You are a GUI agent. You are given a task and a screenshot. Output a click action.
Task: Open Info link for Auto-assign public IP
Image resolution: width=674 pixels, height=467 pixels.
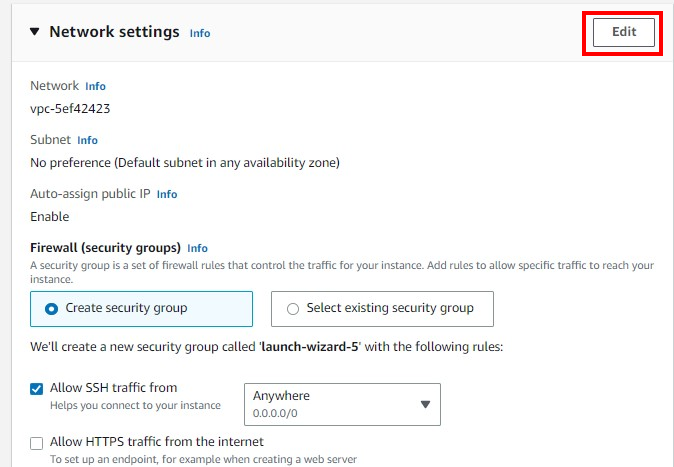click(167, 194)
